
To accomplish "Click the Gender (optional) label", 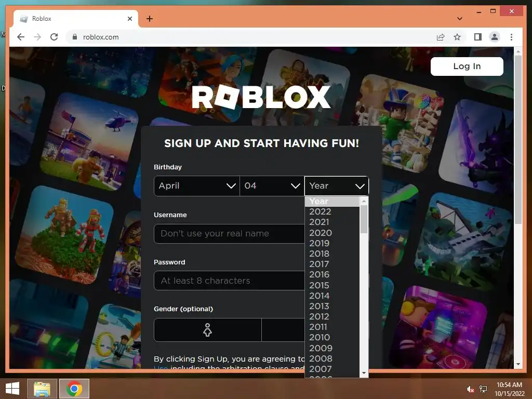I will coord(183,309).
